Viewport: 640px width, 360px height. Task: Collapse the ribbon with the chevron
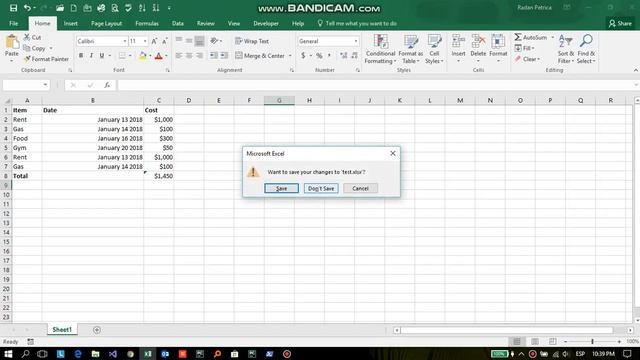point(636,70)
